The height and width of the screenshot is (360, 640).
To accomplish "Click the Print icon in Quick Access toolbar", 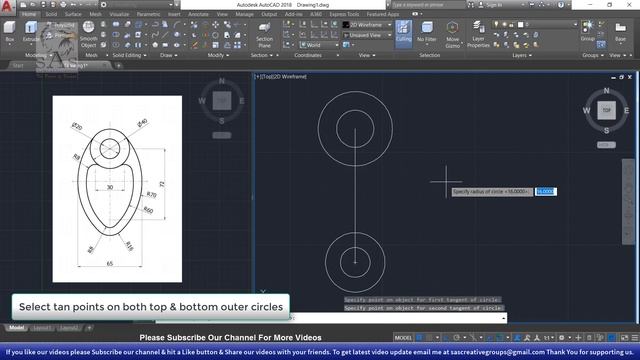I will (x=63, y=5).
